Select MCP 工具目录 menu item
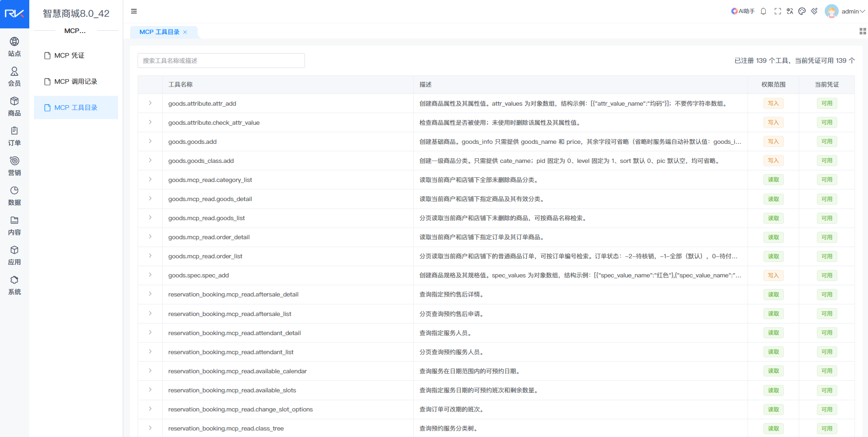Screen dimensions: 868x437 (76, 108)
